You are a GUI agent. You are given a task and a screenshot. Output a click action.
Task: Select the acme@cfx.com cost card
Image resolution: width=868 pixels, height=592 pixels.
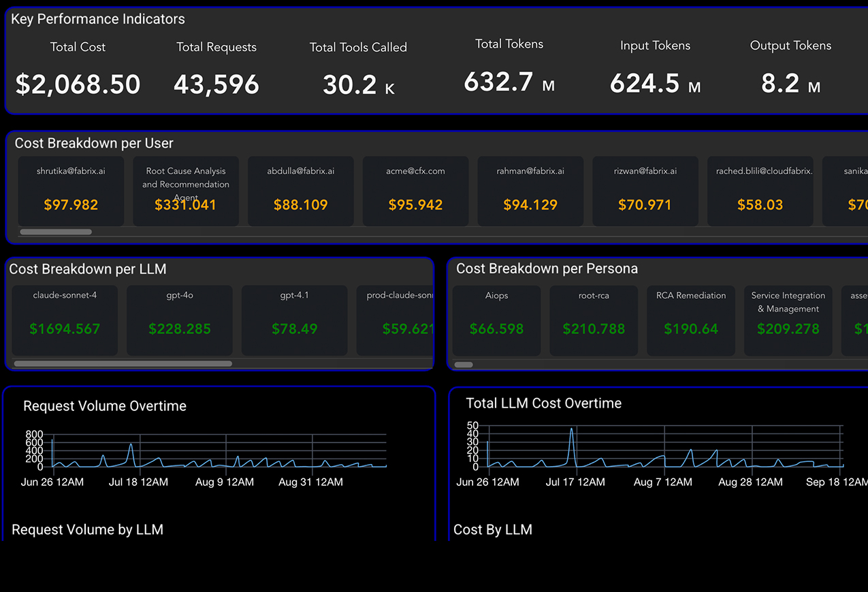point(415,191)
